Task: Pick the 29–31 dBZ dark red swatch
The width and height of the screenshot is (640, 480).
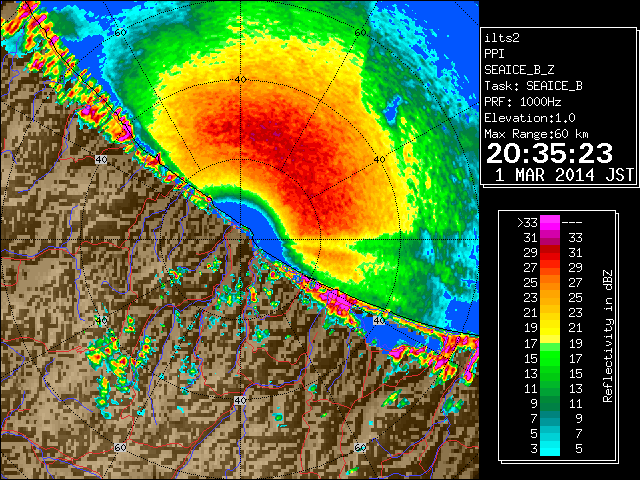Action: 550,253
